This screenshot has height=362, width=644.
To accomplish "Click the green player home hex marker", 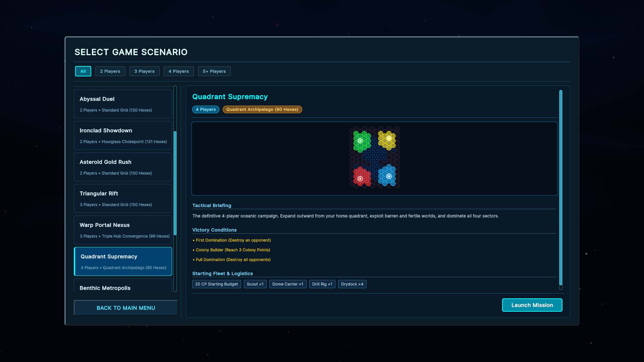I will point(360,141).
